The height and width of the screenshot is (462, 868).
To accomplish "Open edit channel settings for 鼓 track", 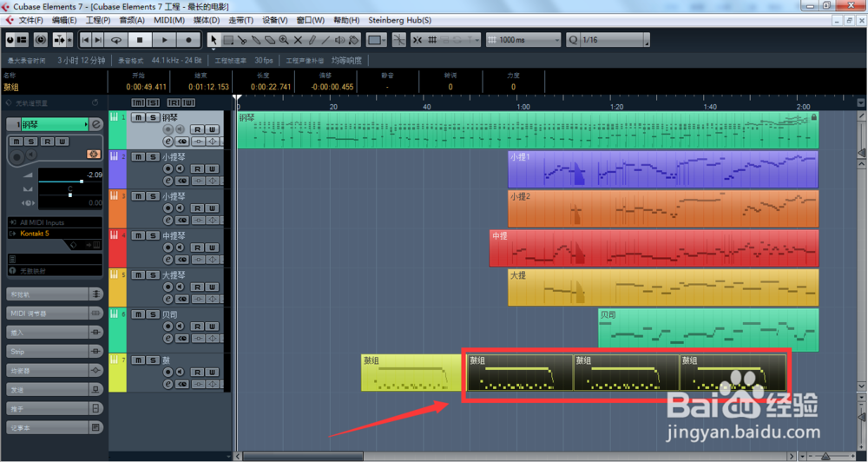I will click(168, 384).
